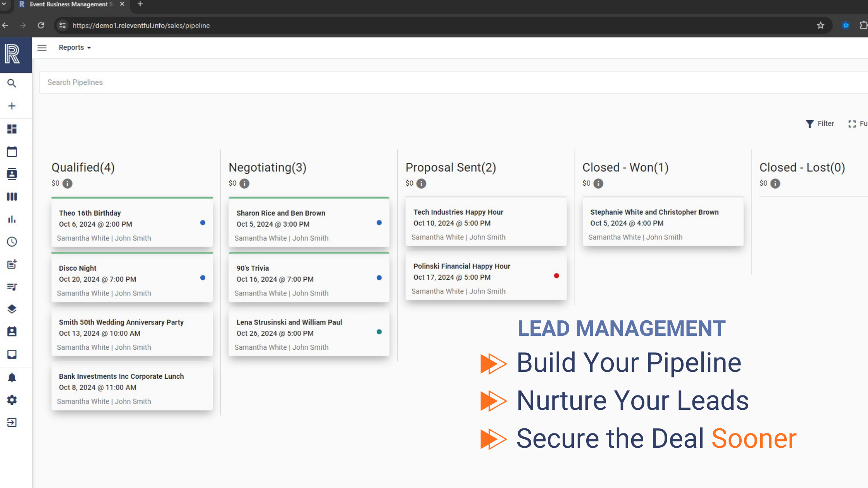This screenshot has width=868, height=488.
Task: Open the settings gear
Action: (x=12, y=400)
